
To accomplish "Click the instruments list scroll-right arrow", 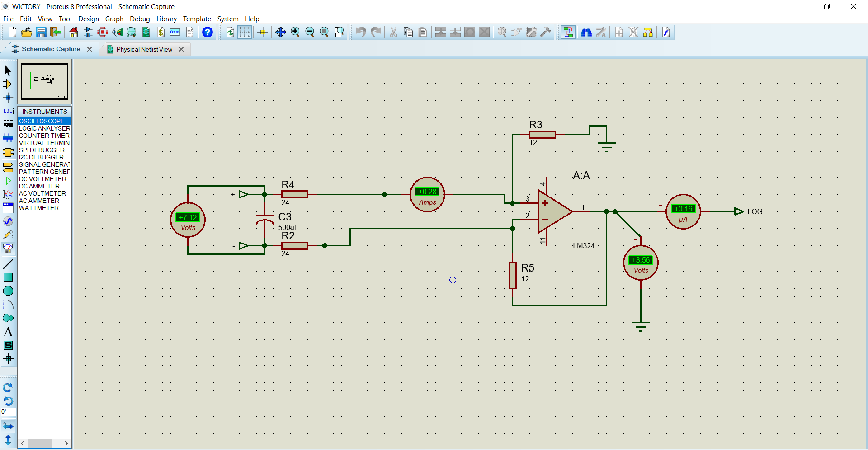I will (x=66, y=443).
